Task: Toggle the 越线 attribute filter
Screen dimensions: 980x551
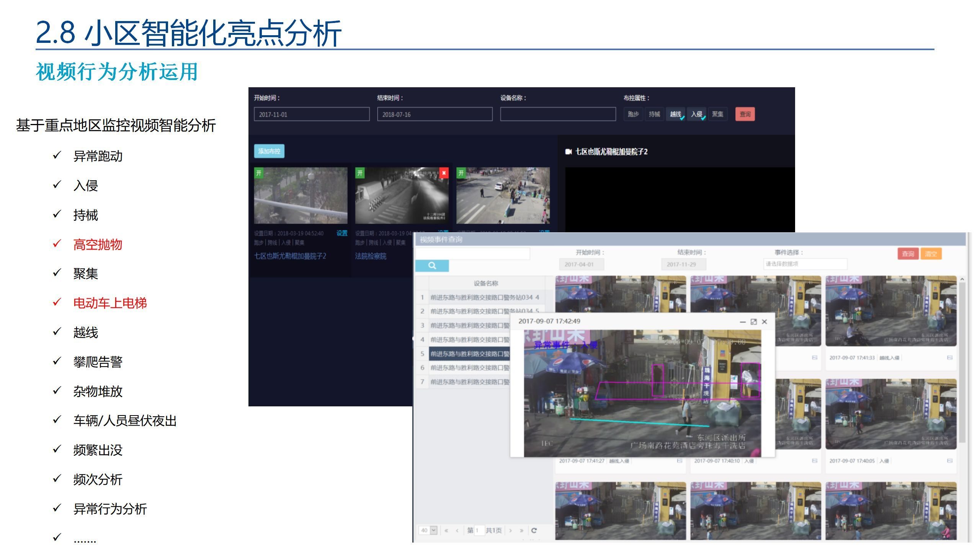Action: 675,114
